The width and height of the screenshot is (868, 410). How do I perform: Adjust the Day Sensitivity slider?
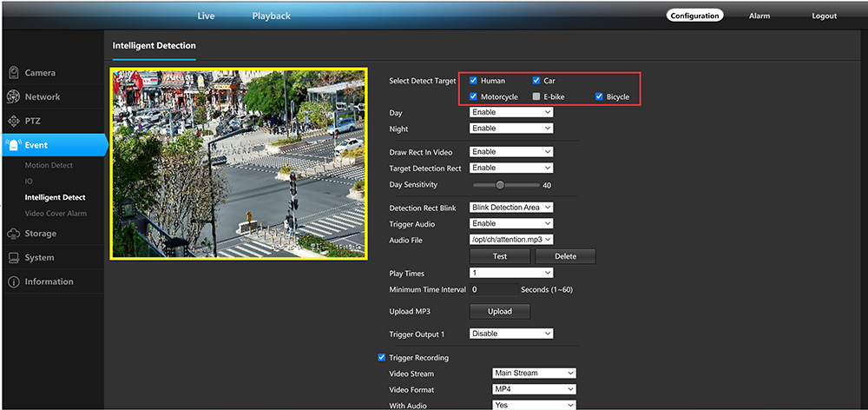(x=500, y=184)
